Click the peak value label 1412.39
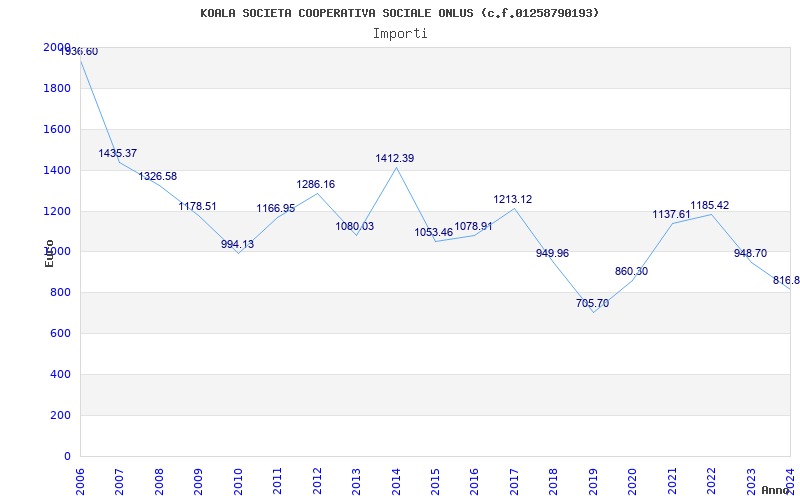 [395, 159]
